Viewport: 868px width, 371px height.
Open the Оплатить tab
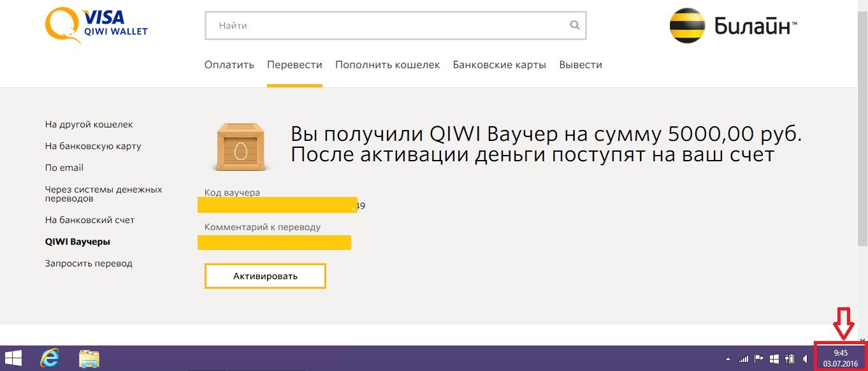point(229,65)
